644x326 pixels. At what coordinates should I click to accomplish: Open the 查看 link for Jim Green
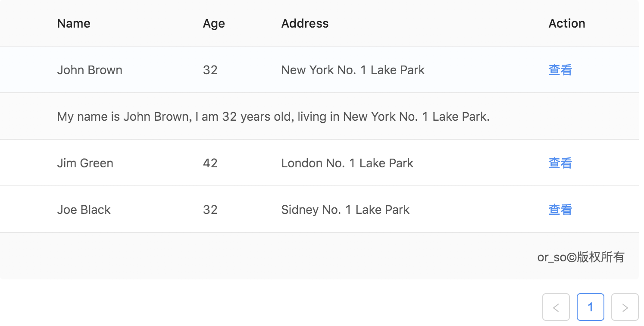(560, 163)
